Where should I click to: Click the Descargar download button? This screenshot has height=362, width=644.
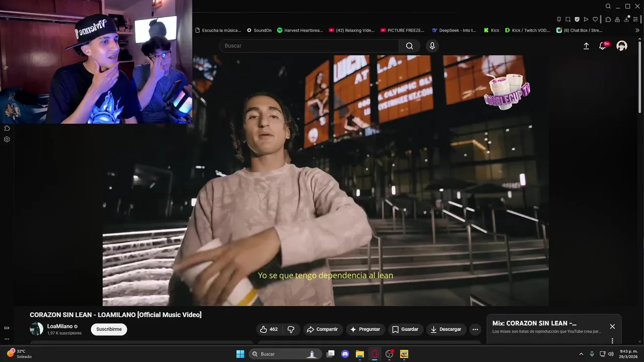(x=446, y=329)
